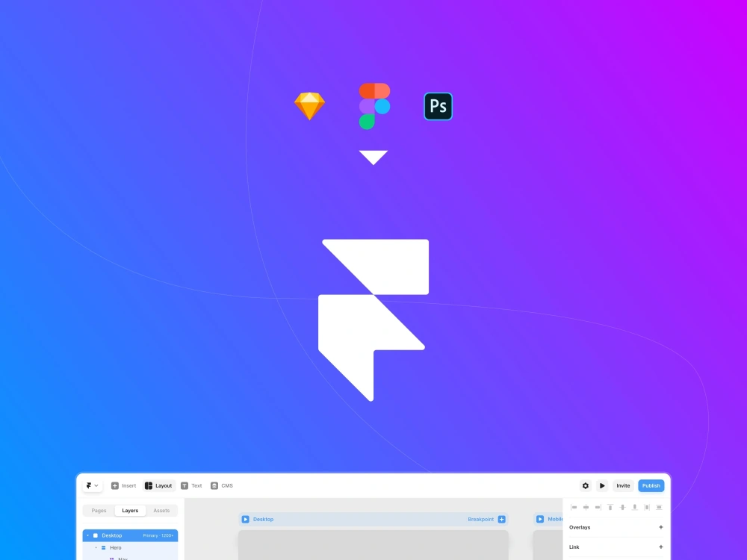Publish the site
747x560 pixels.
(651, 486)
